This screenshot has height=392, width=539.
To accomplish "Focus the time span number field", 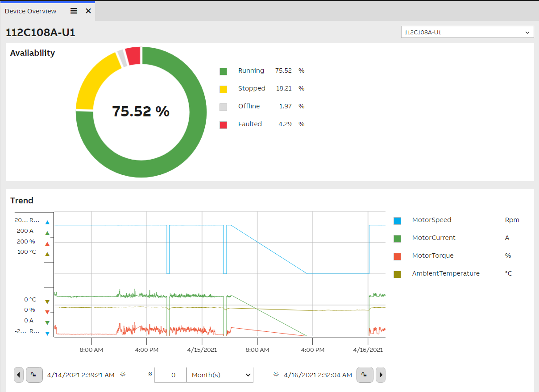I will tap(170, 375).
